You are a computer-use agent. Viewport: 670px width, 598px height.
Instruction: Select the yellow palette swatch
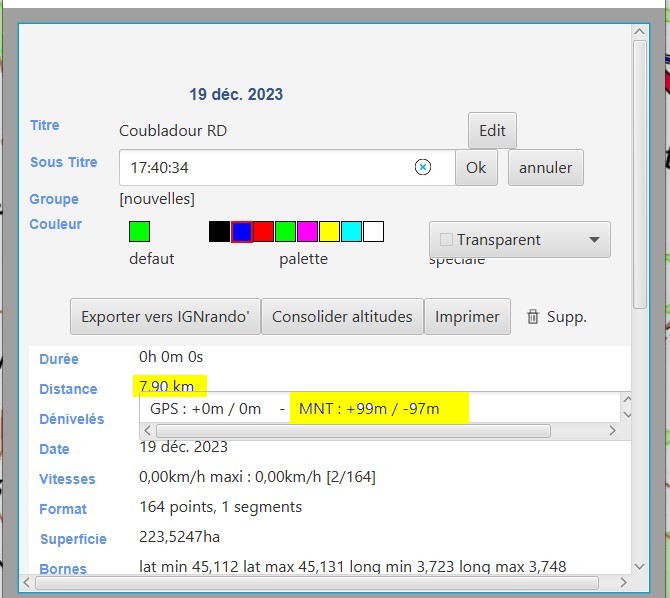[x=329, y=232]
